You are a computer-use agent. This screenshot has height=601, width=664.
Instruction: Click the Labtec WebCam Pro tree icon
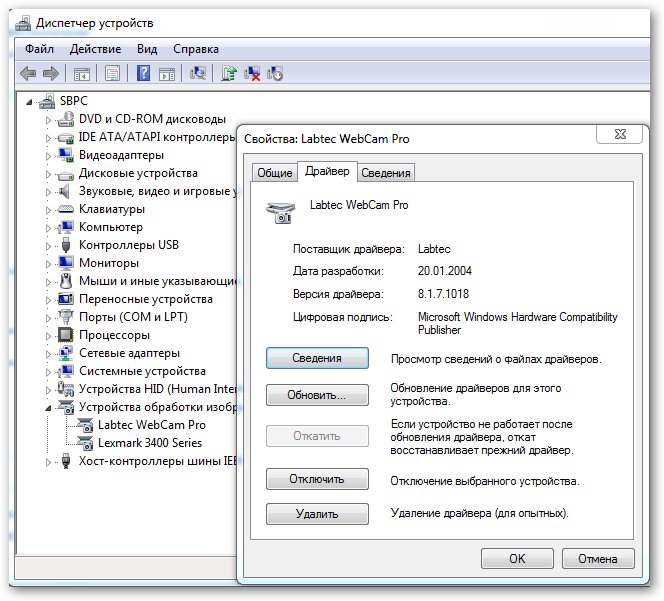[x=85, y=425]
